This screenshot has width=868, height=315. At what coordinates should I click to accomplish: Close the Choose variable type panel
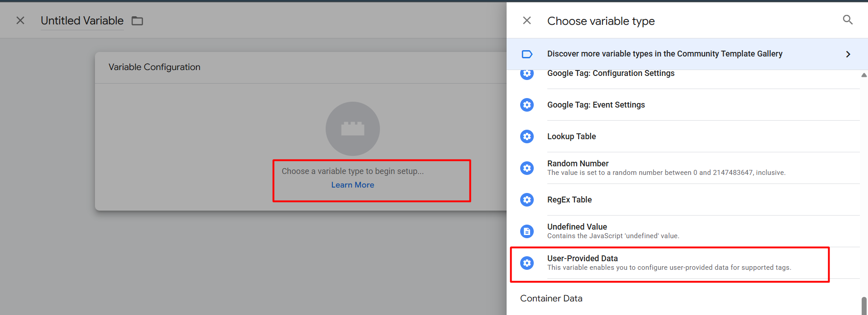(x=526, y=20)
